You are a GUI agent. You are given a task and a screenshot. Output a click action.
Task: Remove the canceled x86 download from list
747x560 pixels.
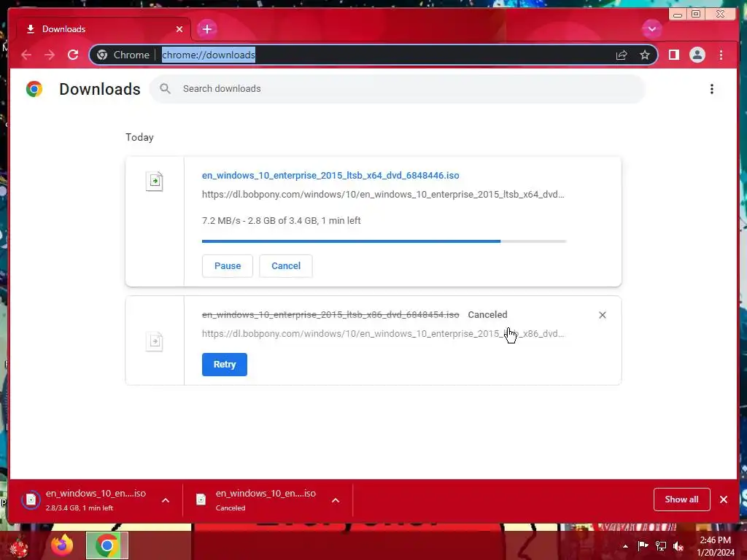pos(602,315)
